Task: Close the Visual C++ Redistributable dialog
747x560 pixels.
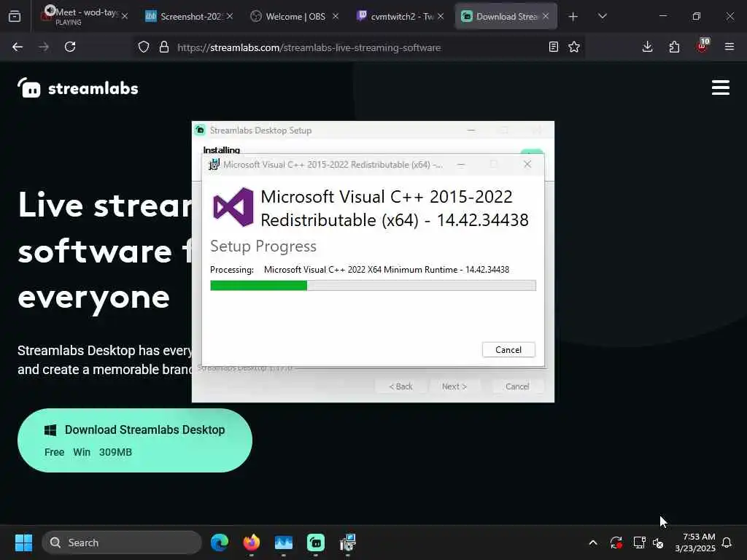Action: [527, 164]
